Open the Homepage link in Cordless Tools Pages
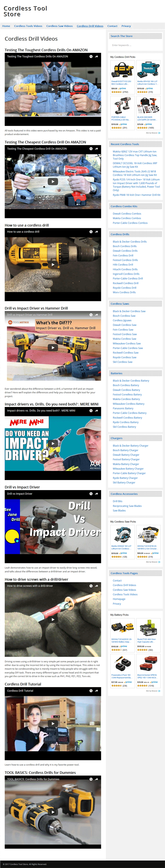The width and height of the screenshot is (165, 868). coord(119,599)
